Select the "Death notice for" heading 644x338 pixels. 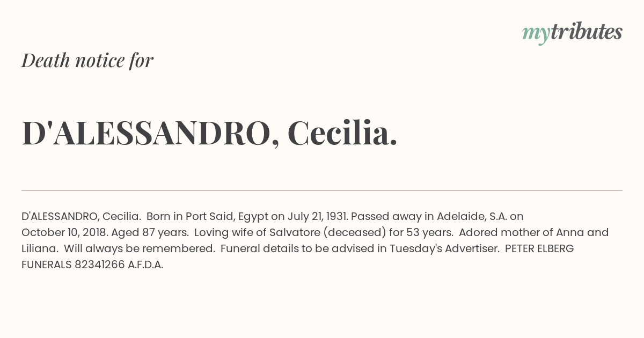tap(87, 60)
